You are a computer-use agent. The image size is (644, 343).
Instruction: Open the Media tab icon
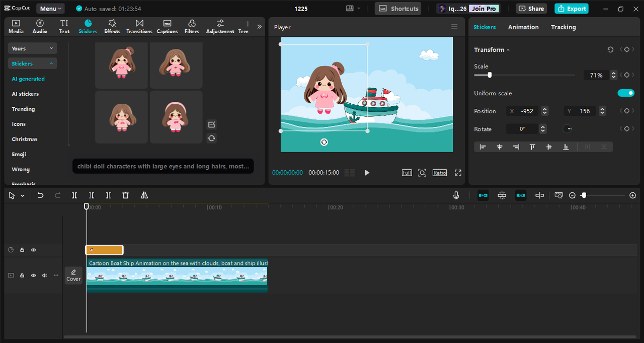point(16,27)
